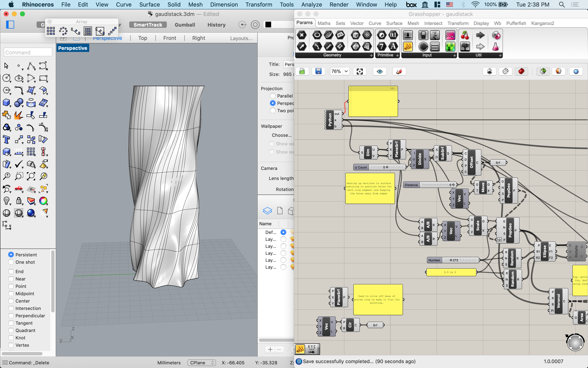The width and height of the screenshot is (588, 368).
Task: Enable the Quadrant osnap checkbox
Action: (x=11, y=330)
